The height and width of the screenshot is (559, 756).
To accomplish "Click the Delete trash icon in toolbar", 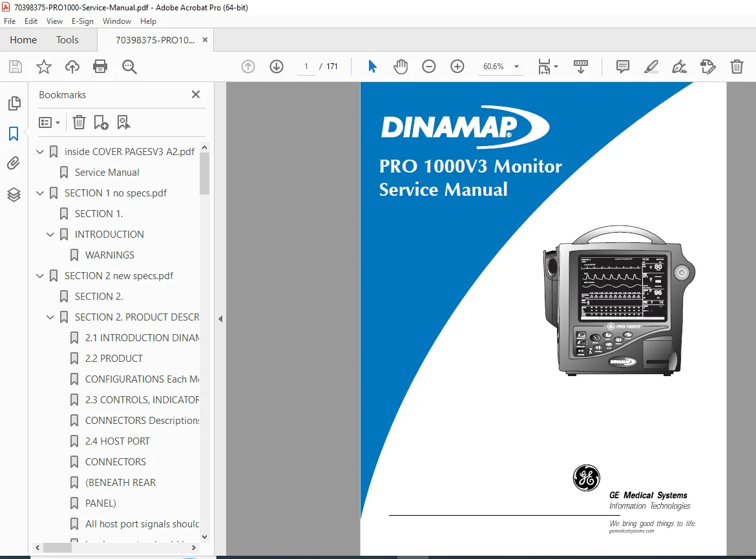I will 737,67.
